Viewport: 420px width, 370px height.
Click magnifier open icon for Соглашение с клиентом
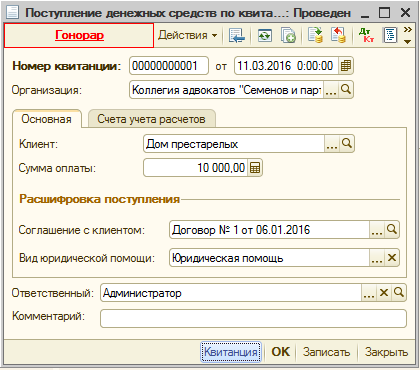coord(392,230)
